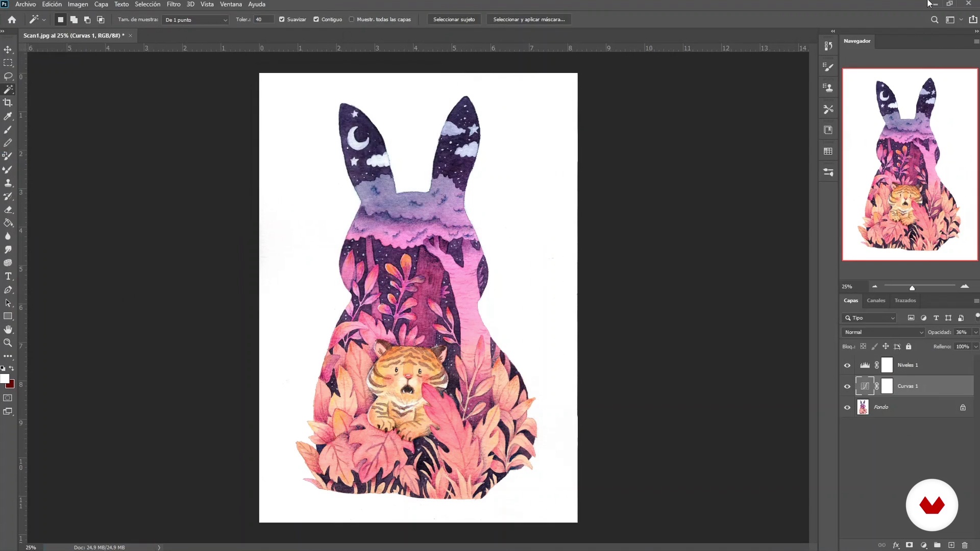Open the Brush Settings panel icon

(828, 67)
